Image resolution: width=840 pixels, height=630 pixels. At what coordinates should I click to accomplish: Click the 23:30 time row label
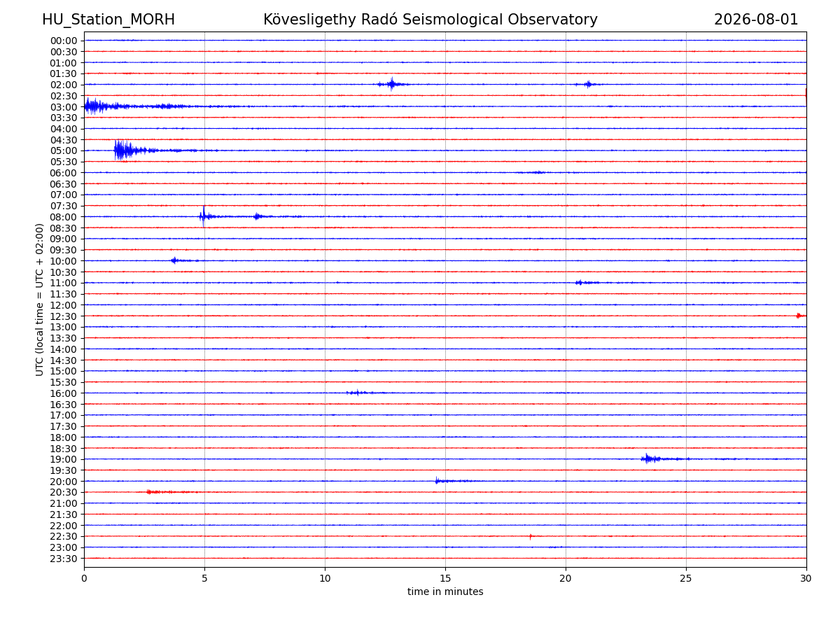point(64,559)
